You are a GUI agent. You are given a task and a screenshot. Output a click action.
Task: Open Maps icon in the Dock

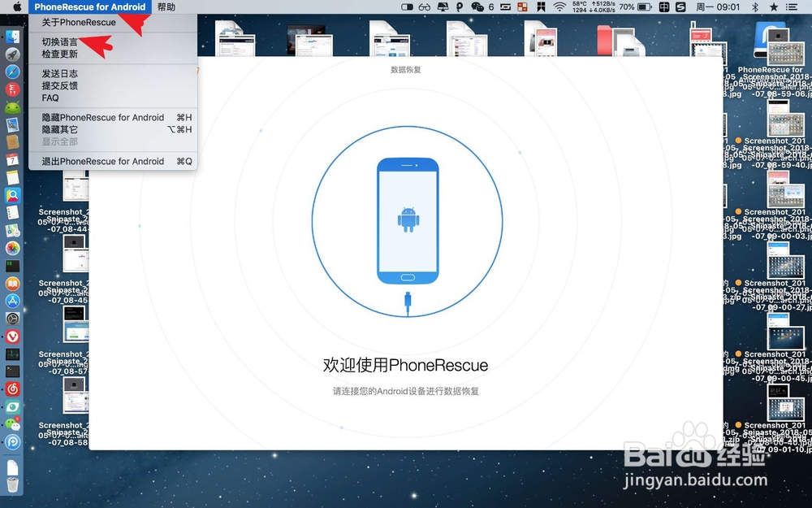[x=12, y=230]
